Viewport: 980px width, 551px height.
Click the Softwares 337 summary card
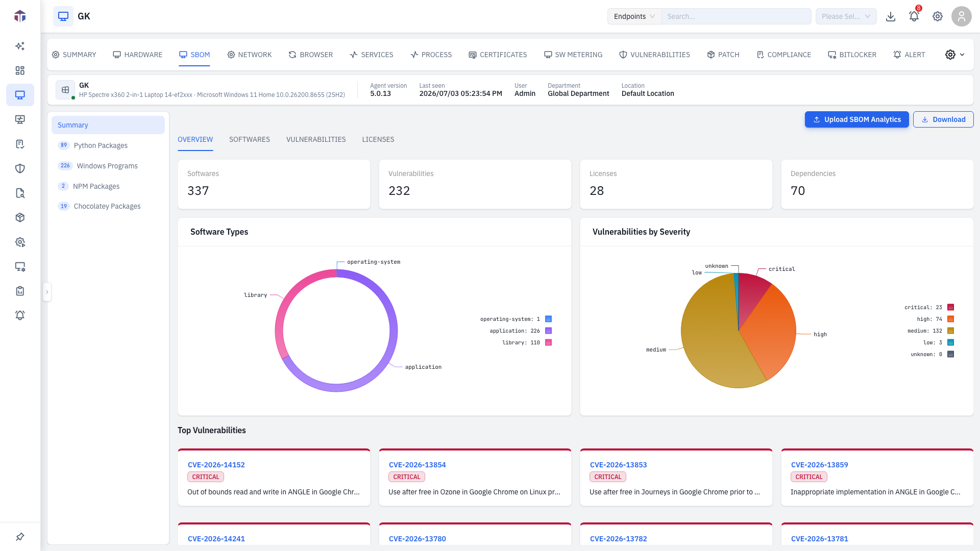pyautogui.click(x=274, y=184)
